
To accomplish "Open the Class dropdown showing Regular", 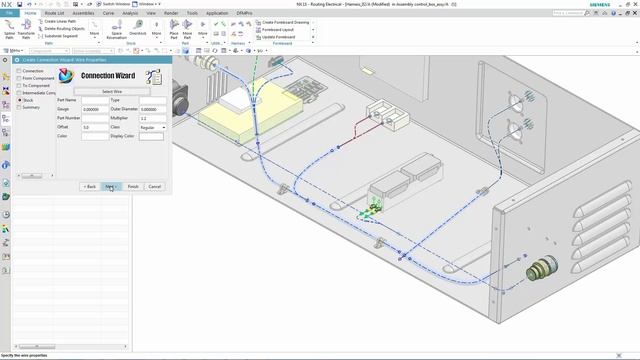I will point(153,128).
